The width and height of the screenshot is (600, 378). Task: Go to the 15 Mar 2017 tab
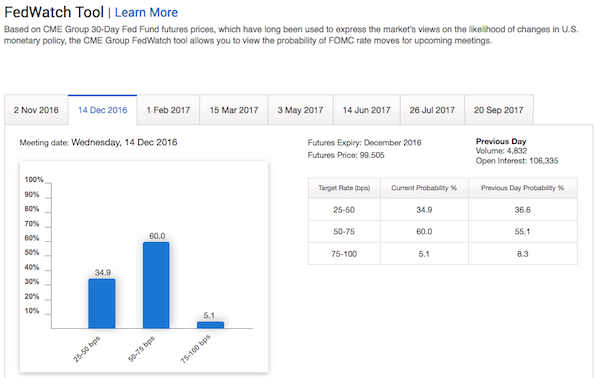pos(234,110)
